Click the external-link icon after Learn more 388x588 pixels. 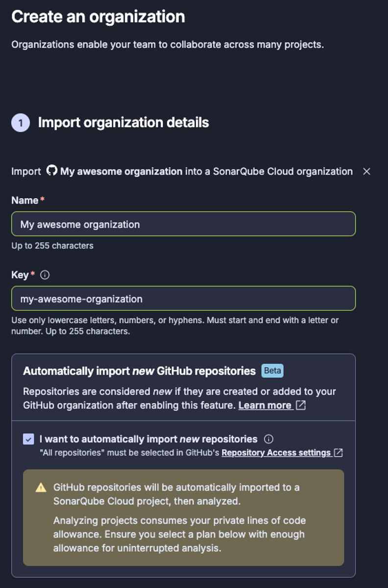point(300,405)
